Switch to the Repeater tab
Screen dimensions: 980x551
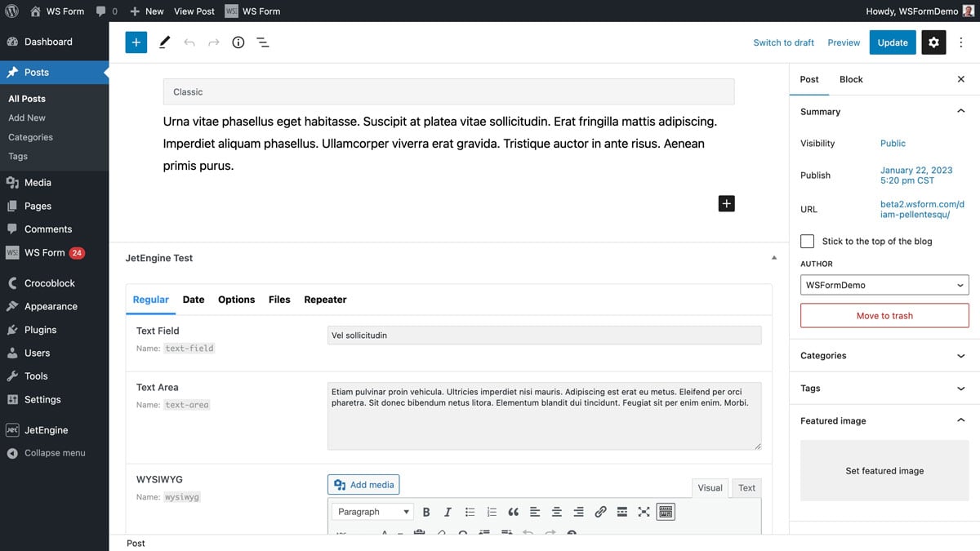tap(325, 299)
